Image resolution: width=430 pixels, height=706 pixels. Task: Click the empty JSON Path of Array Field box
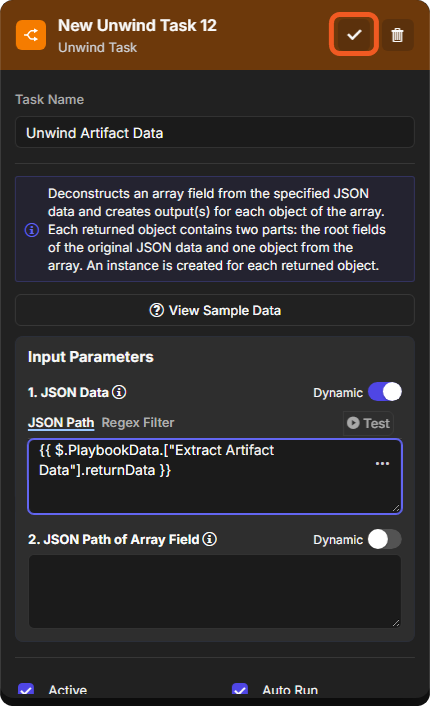(215, 592)
